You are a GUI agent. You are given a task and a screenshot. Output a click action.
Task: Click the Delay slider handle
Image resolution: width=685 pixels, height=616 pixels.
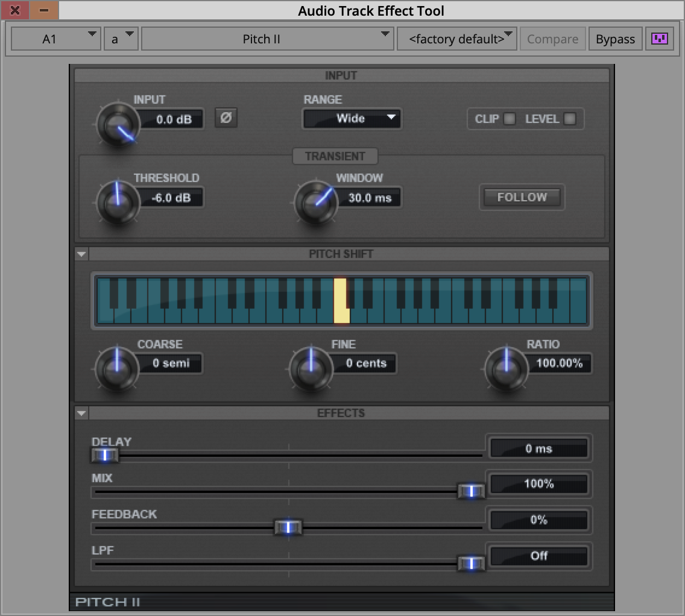pos(105,455)
